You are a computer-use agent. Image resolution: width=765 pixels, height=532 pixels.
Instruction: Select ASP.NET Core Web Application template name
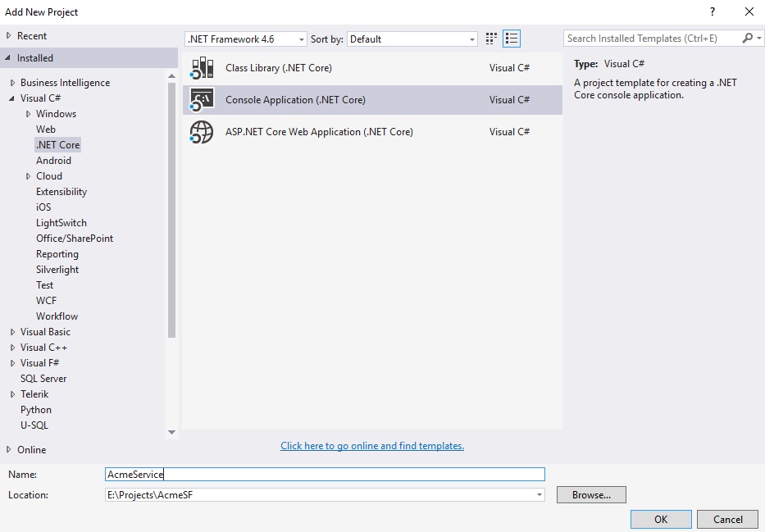click(x=319, y=132)
